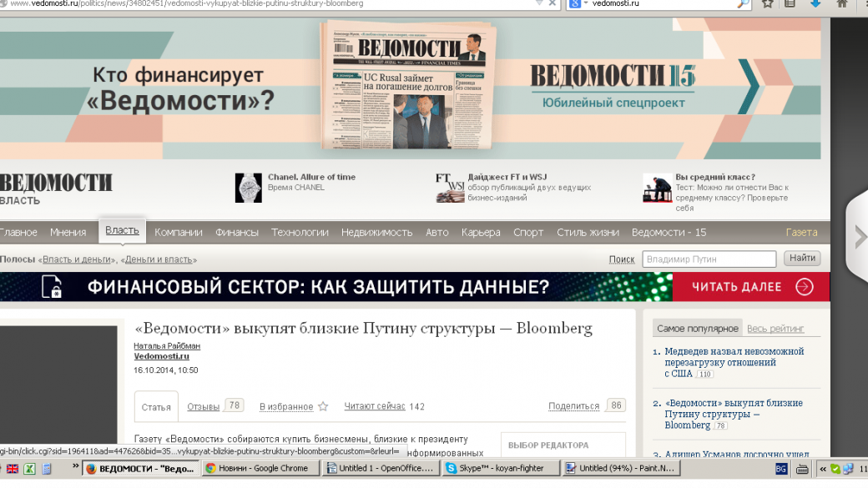Viewport: 868px width, 488px height.
Task: Click the 'Читать далее' red banner button
Action: tap(751, 287)
